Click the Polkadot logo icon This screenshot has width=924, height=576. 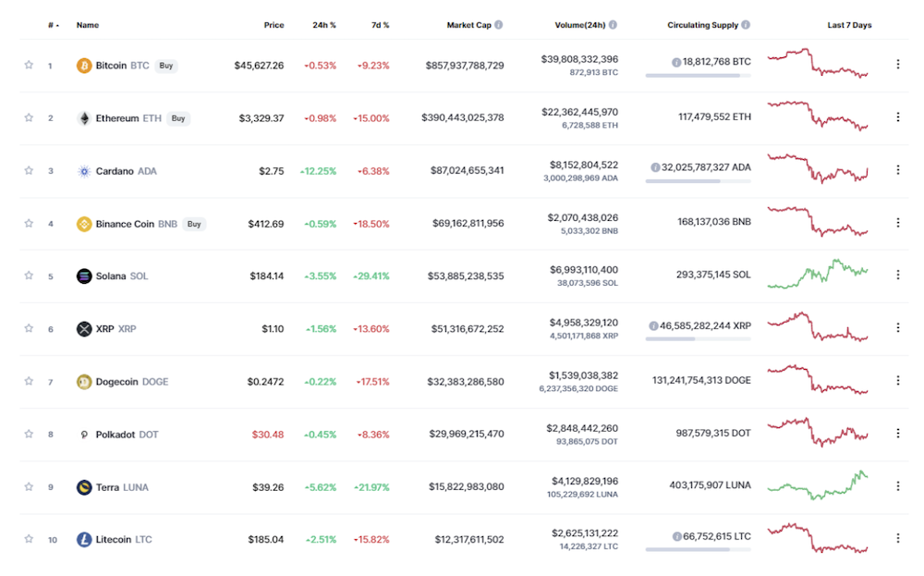tap(84, 435)
